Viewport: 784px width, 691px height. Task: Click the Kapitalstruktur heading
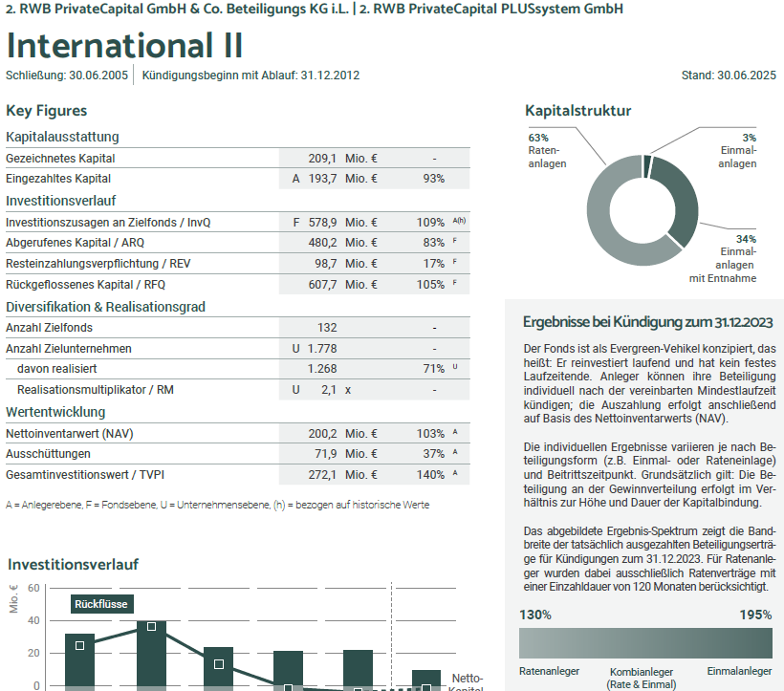pos(577,111)
